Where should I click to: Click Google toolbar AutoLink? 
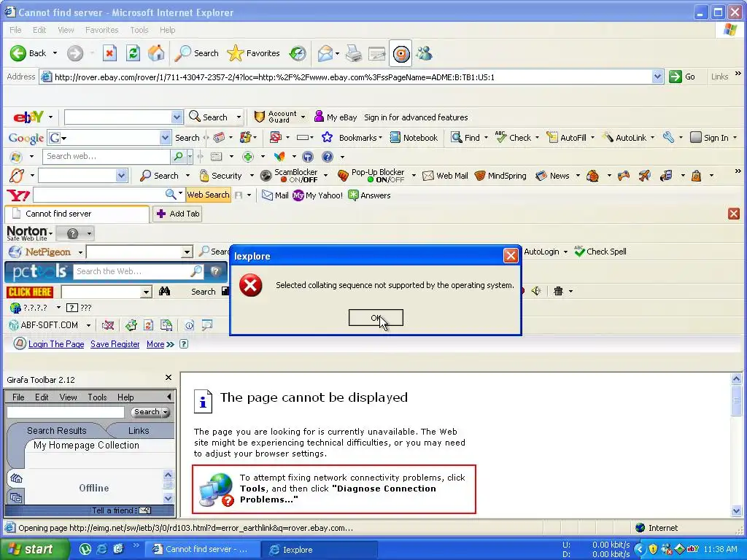tap(624, 138)
